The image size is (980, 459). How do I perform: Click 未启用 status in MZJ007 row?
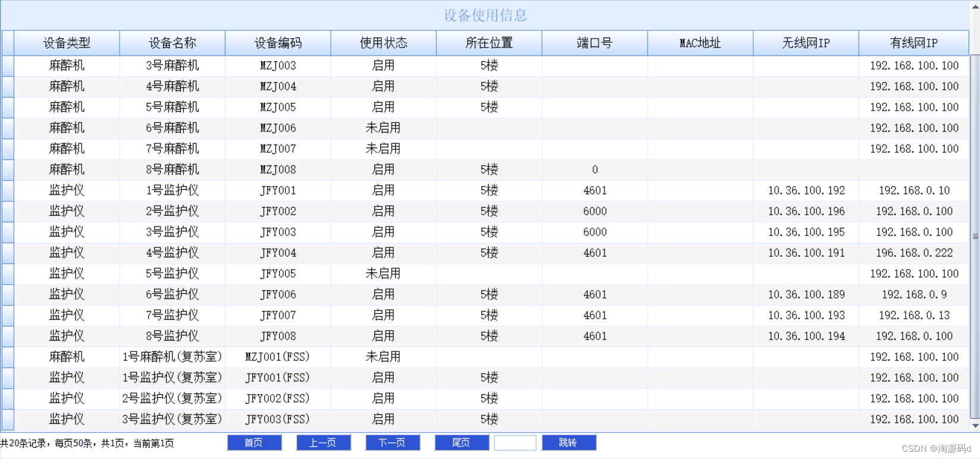pos(384,149)
